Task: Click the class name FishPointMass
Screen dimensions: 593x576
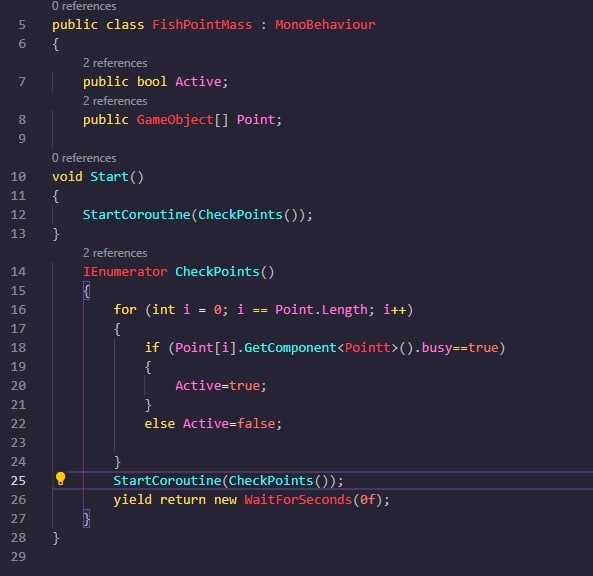Action: (x=202, y=25)
